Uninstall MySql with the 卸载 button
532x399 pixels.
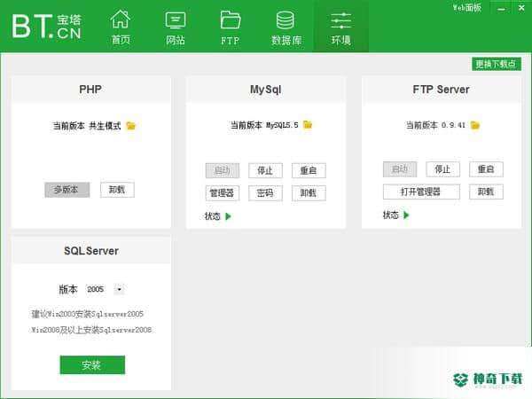click(309, 193)
